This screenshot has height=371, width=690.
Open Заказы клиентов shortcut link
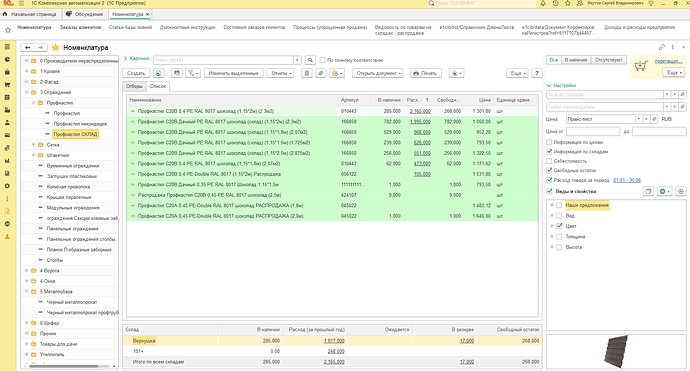tap(80, 27)
